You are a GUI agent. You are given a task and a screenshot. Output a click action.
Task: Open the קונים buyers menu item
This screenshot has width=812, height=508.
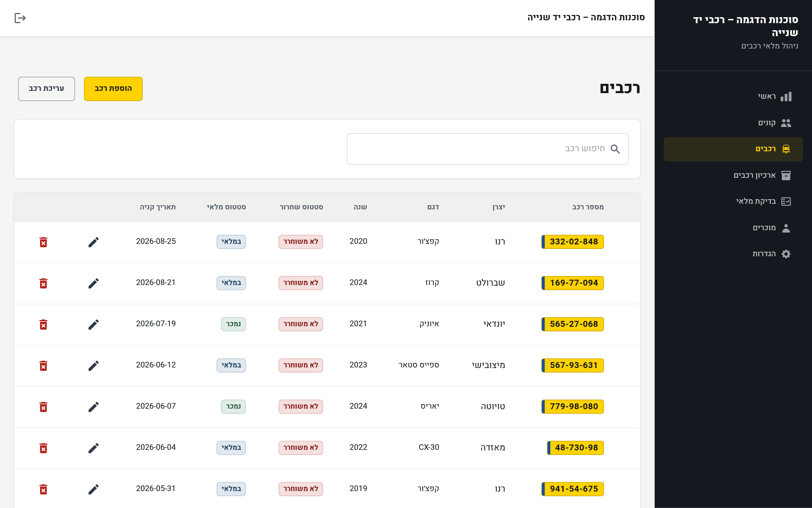(733, 123)
